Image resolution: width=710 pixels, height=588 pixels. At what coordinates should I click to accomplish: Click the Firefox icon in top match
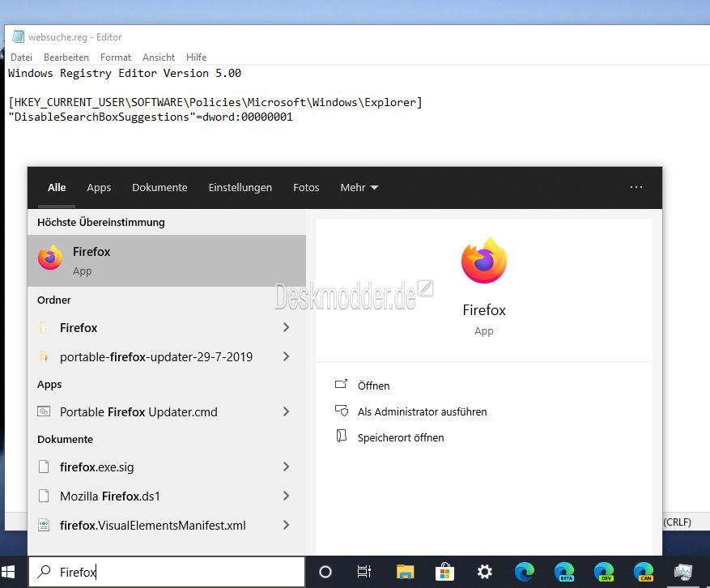(x=50, y=258)
